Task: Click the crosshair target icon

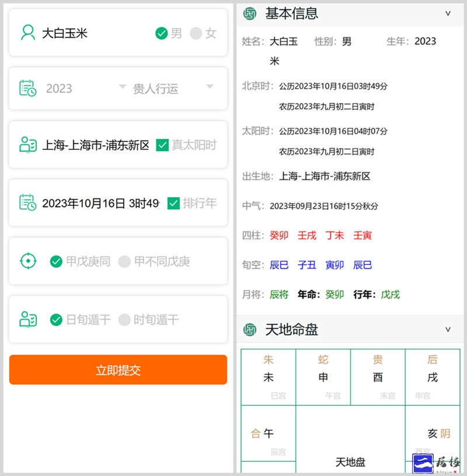Action: click(28, 261)
